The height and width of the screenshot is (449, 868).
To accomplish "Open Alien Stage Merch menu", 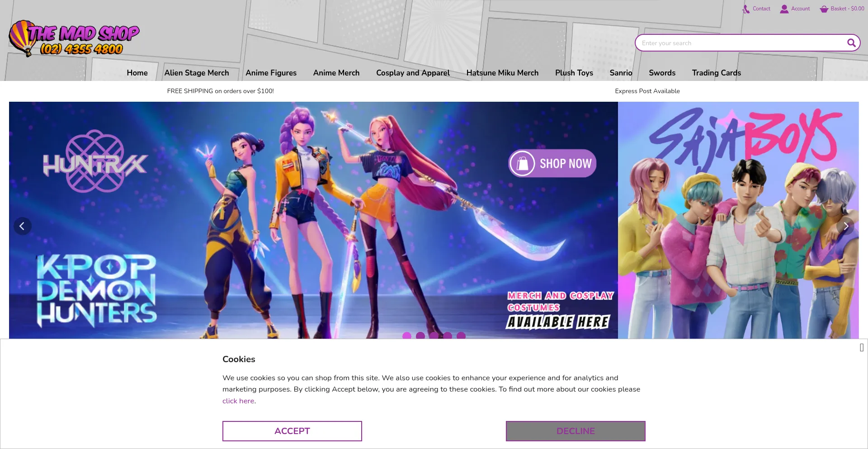I will 197,73.
